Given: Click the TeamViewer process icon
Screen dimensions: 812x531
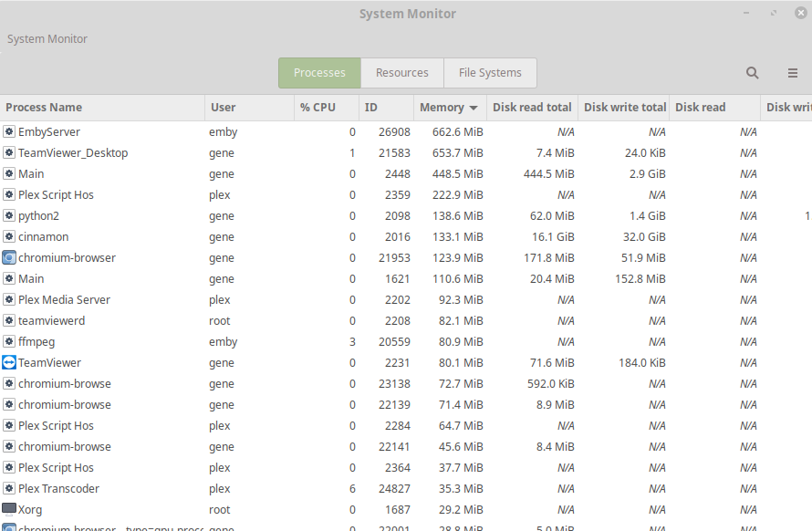Looking at the screenshot, I should click(x=9, y=363).
